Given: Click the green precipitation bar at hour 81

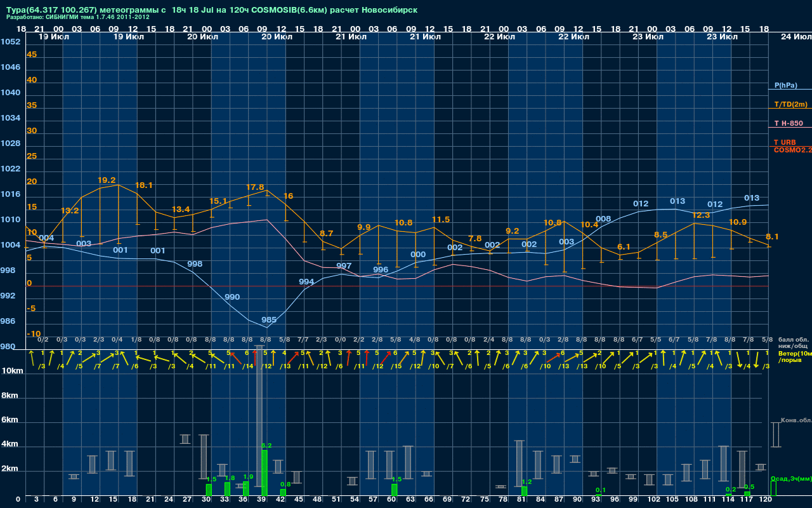Looking at the screenshot, I should click(524, 491).
